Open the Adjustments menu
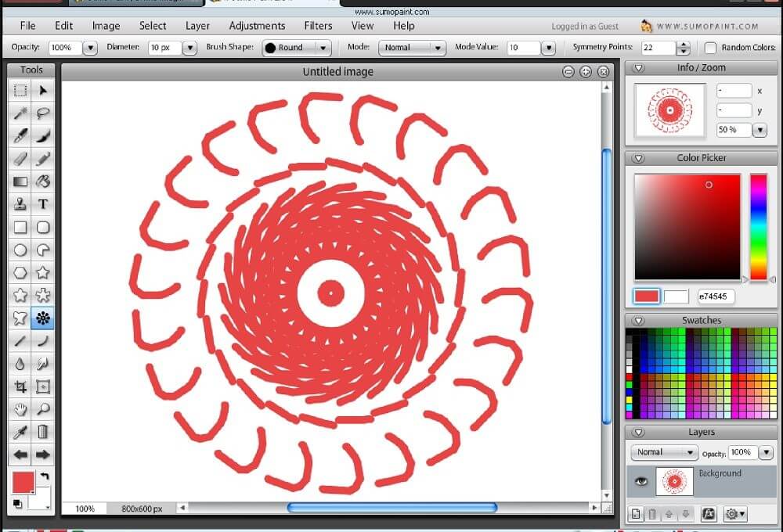The width and height of the screenshot is (783, 532). 257,26
